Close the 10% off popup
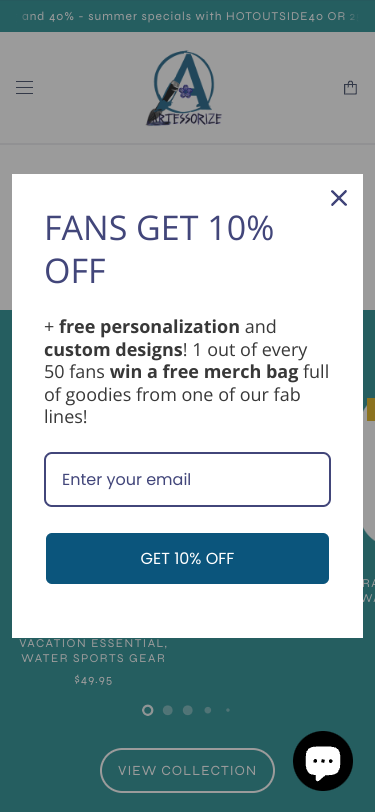This screenshot has height=812, width=375. (339, 198)
